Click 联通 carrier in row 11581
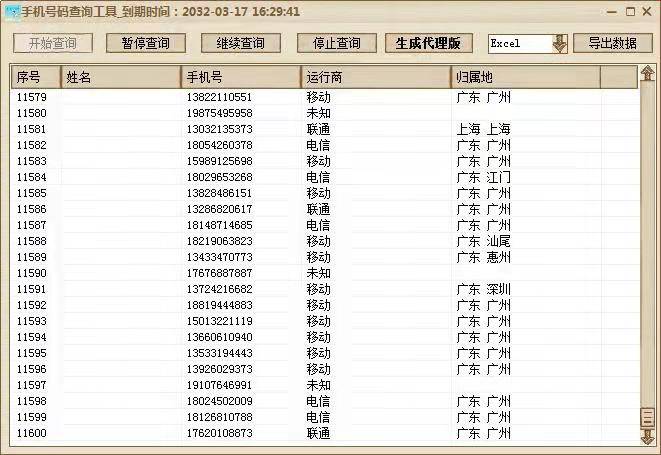This screenshot has height=455, width=661. pyautogui.click(x=318, y=129)
